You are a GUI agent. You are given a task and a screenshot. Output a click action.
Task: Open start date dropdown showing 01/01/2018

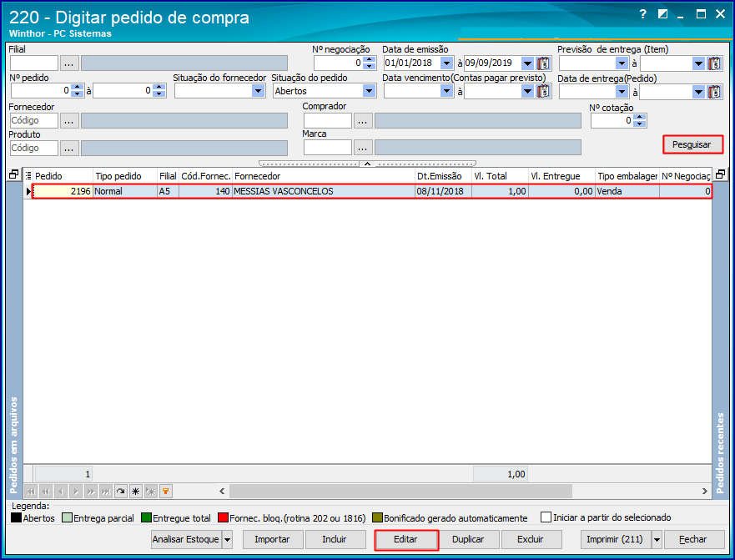(x=446, y=63)
